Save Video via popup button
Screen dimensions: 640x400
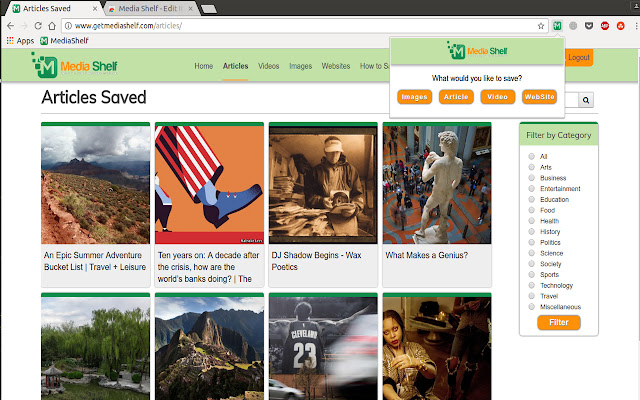coord(498,97)
